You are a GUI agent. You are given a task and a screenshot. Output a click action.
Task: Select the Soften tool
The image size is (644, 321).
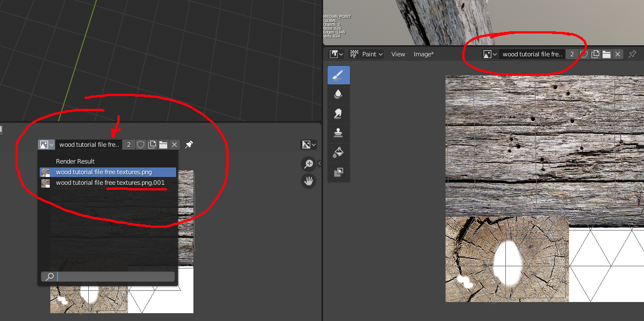click(338, 94)
